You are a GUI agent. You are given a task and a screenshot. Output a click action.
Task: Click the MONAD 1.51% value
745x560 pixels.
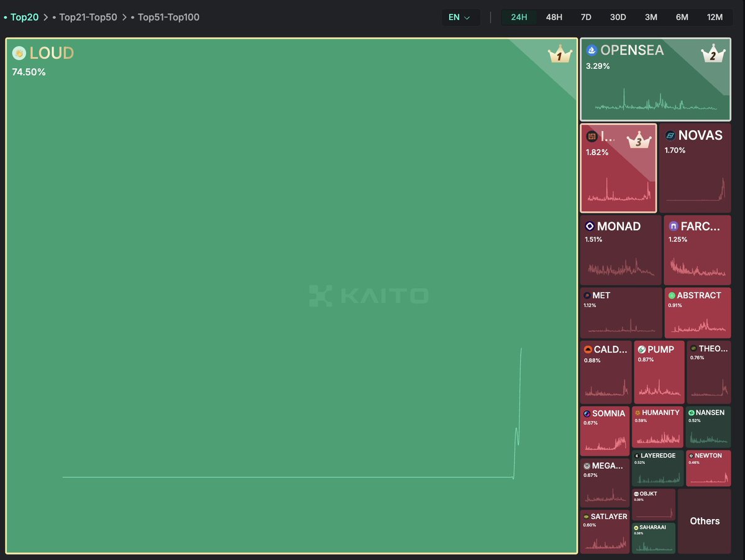(x=593, y=239)
